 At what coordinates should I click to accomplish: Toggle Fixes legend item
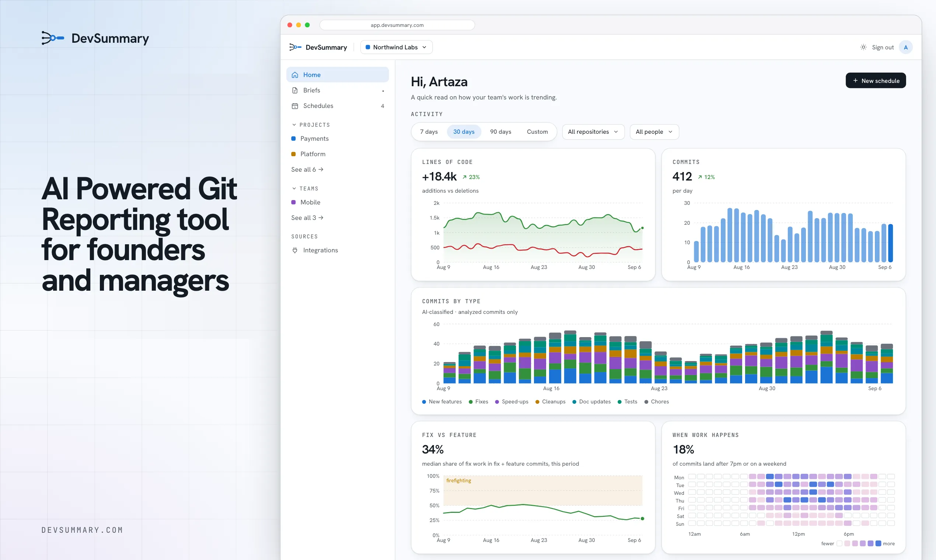(478, 402)
